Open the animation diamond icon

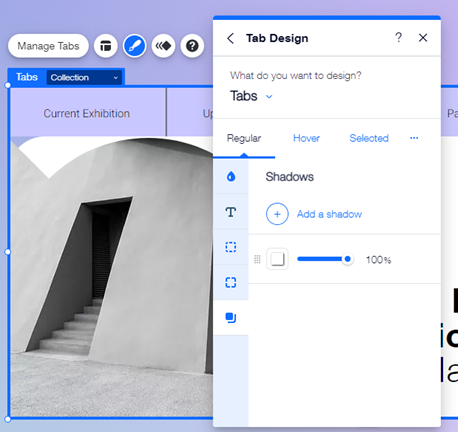point(163,46)
